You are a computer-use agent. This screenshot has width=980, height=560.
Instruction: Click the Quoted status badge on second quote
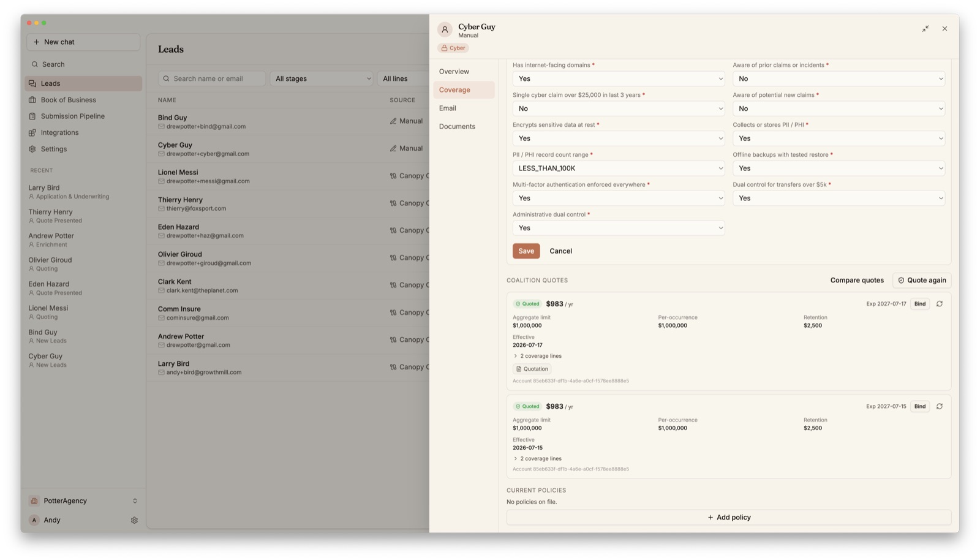527,406
